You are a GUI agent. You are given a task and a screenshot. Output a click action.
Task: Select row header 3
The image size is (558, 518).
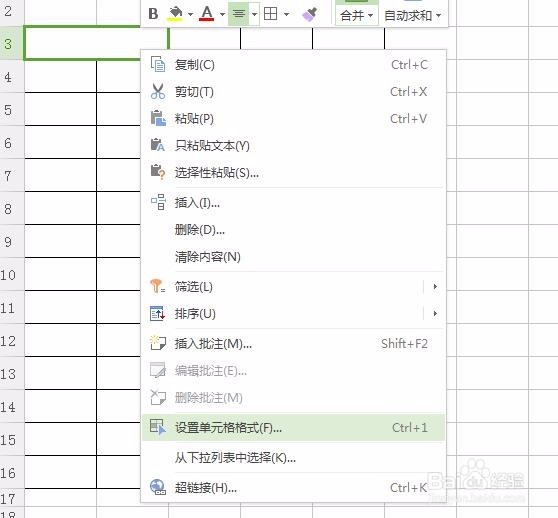pyautogui.click(x=12, y=43)
